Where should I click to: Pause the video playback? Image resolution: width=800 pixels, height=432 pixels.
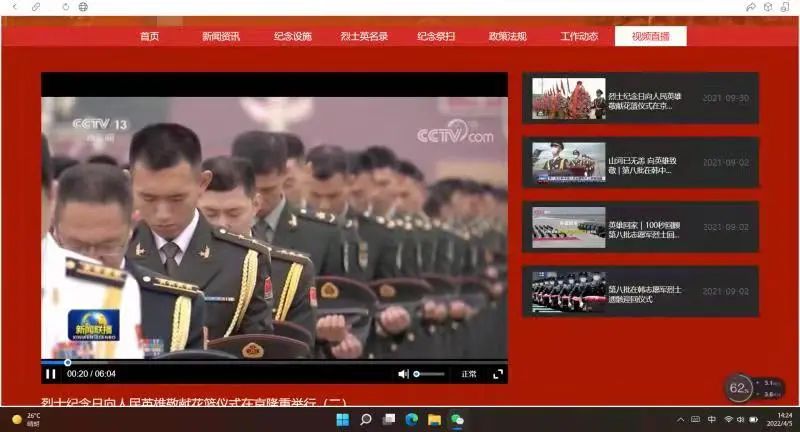pyautogui.click(x=50, y=374)
